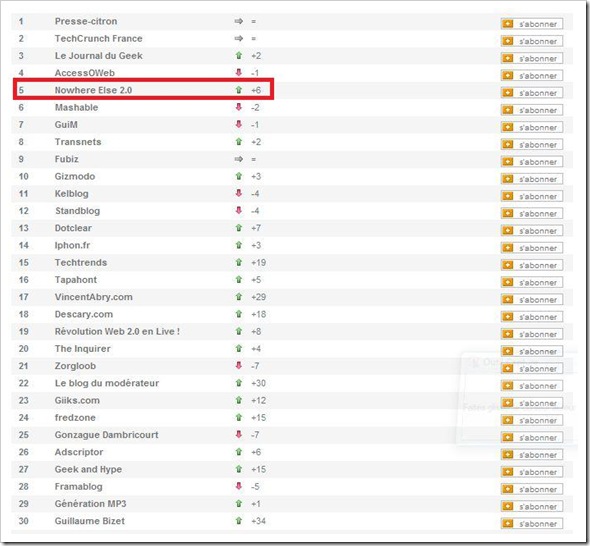The height and width of the screenshot is (546, 590).
Task: Click green up arrow for Techtrends
Action: 239,262
